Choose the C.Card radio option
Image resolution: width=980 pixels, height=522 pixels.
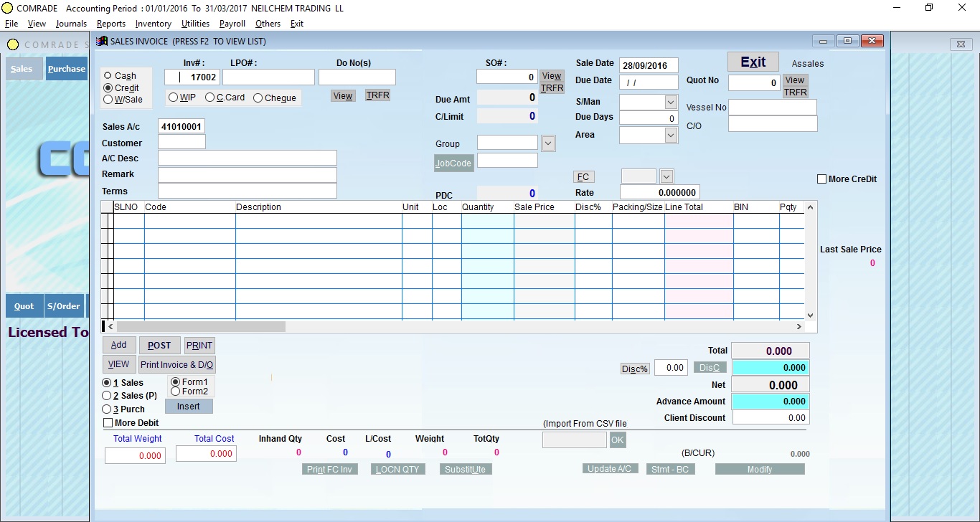click(x=209, y=98)
